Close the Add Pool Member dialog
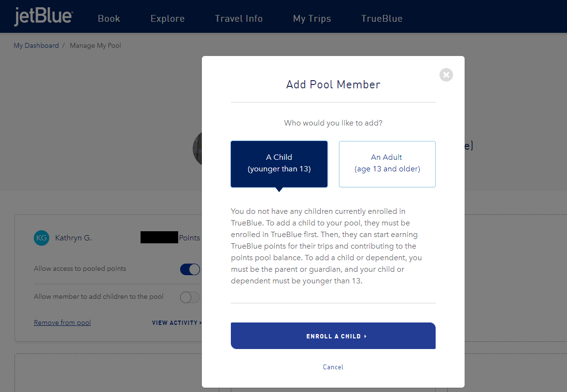Viewport: 567px width, 392px height. point(446,75)
